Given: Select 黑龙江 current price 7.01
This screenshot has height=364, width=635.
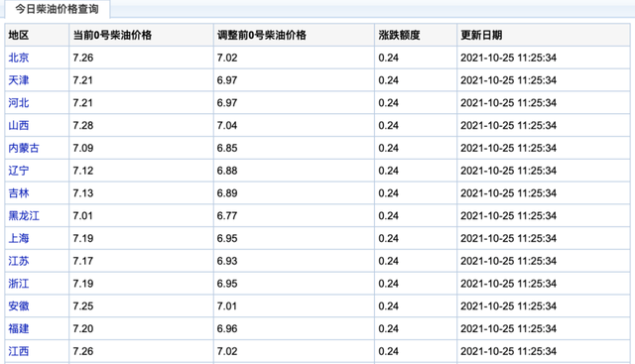Looking at the screenshot, I should (83, 216).
